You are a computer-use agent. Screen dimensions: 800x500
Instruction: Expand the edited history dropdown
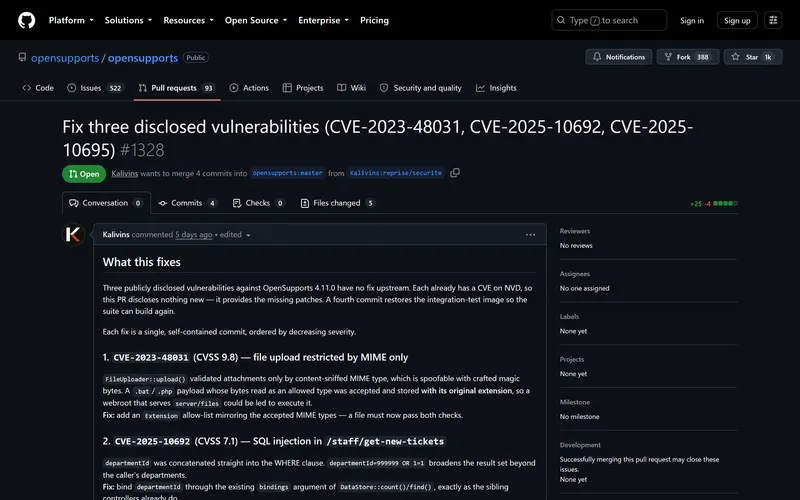(235, 235)
